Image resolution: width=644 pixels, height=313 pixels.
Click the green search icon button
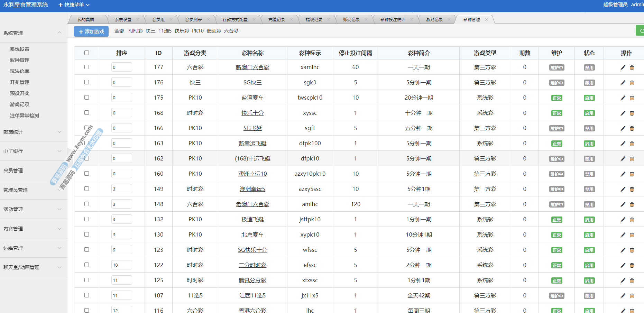click(641, 31)
